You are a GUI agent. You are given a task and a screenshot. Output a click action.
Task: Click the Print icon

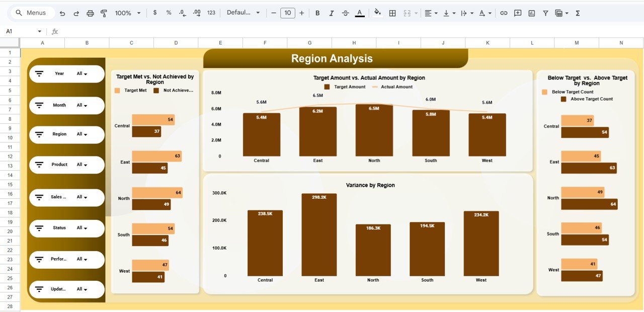(x=90, y=13)
